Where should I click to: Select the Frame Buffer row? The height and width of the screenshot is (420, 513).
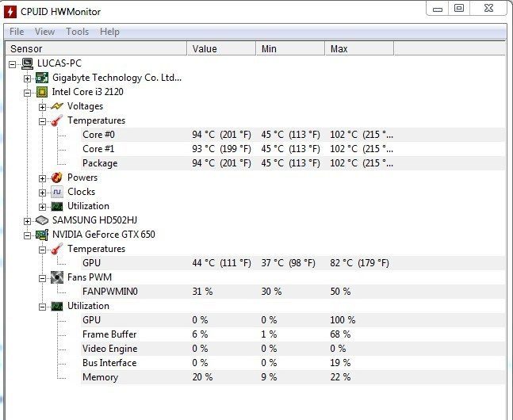293,334
